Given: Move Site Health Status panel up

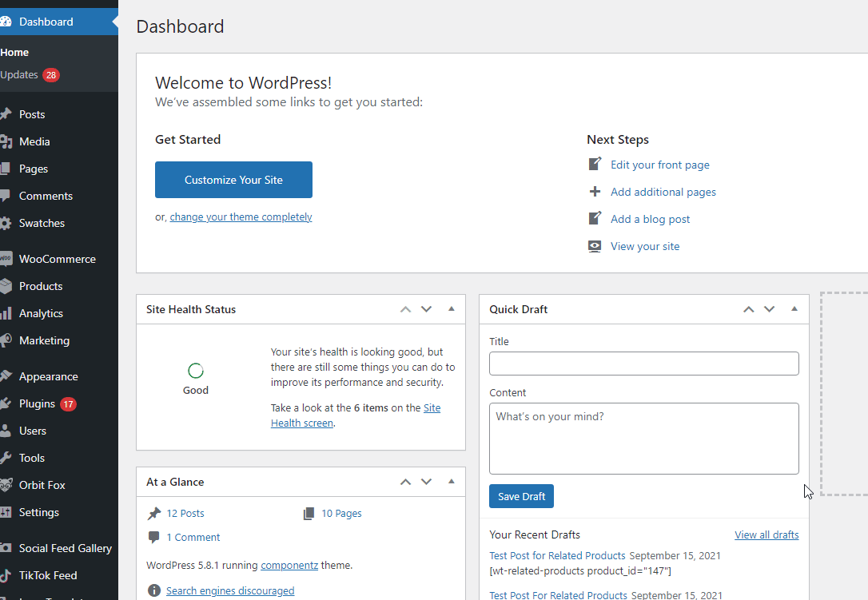Looking at the screenshot, I should 406,309.
